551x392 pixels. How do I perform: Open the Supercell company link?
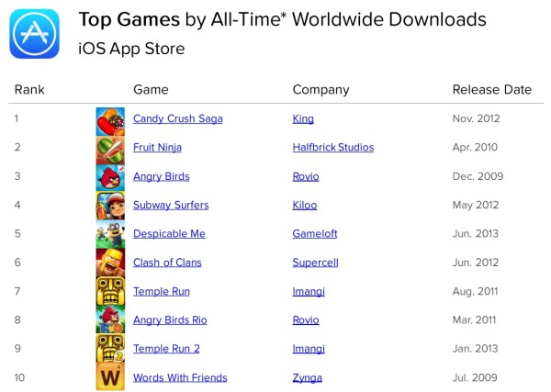pos(315,263)
